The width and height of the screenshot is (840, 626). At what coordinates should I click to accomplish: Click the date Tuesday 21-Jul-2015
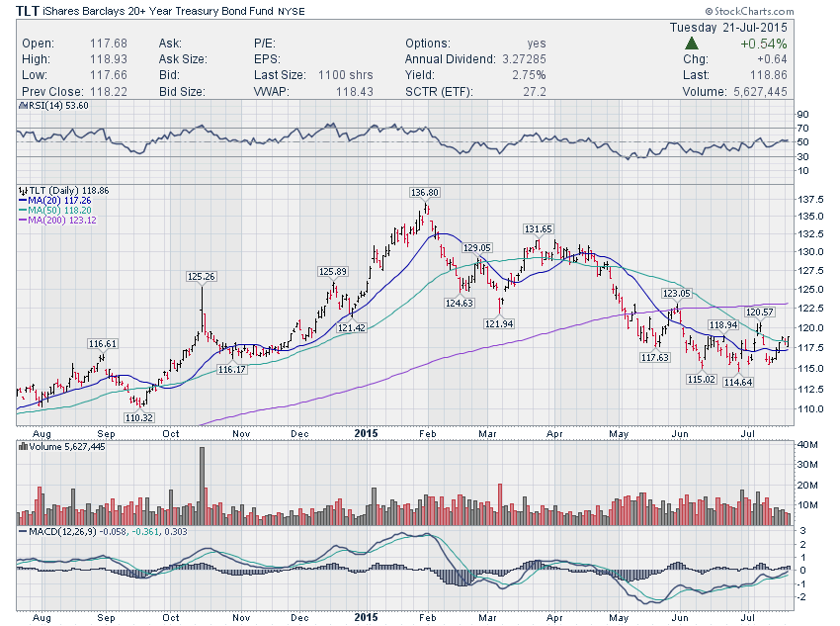728,28
